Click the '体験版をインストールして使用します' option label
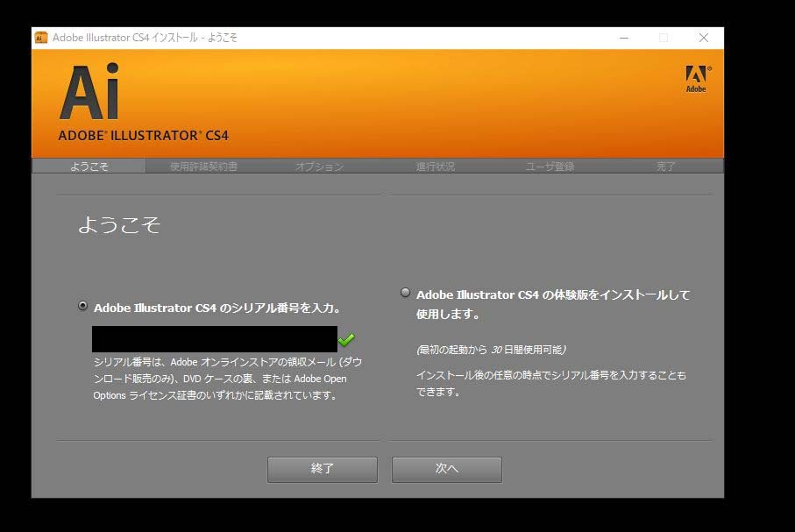795x532 pixels. [553, 304]
